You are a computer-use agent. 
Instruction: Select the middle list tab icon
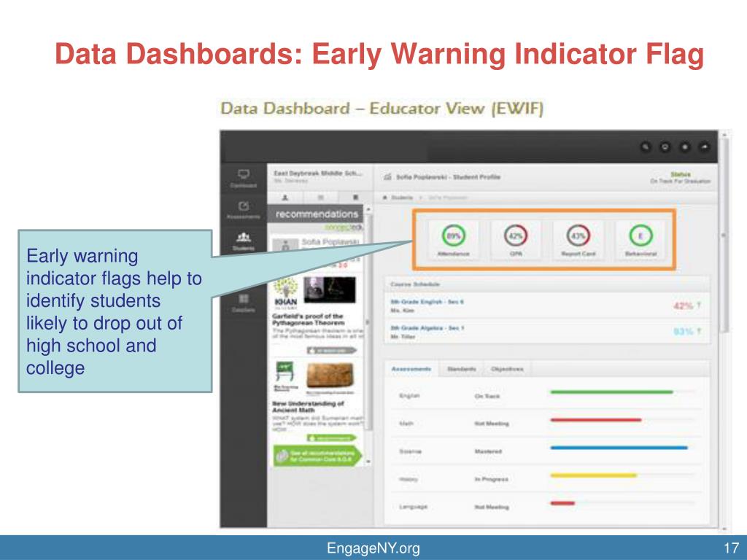coord(321,197)
